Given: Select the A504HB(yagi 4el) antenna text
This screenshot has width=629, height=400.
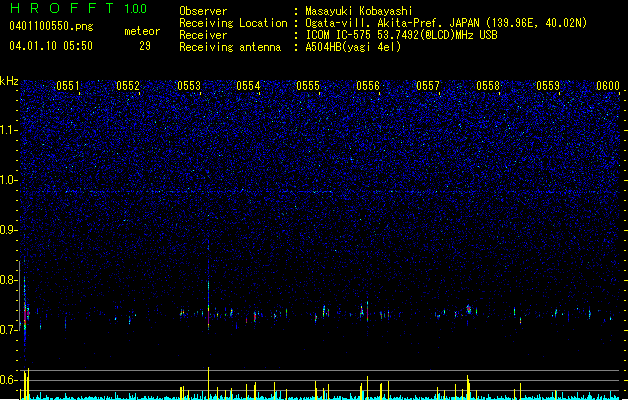Looking at the screenshot, I should click(353, 47).
